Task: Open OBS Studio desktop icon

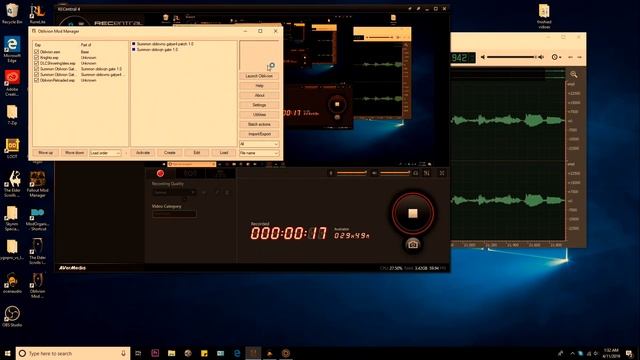Action: point(12,316)
